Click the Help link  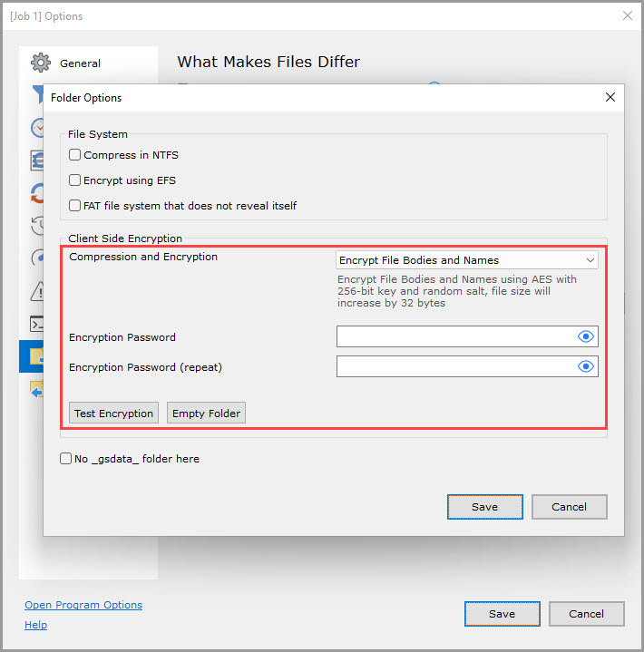tap(35, 625)
